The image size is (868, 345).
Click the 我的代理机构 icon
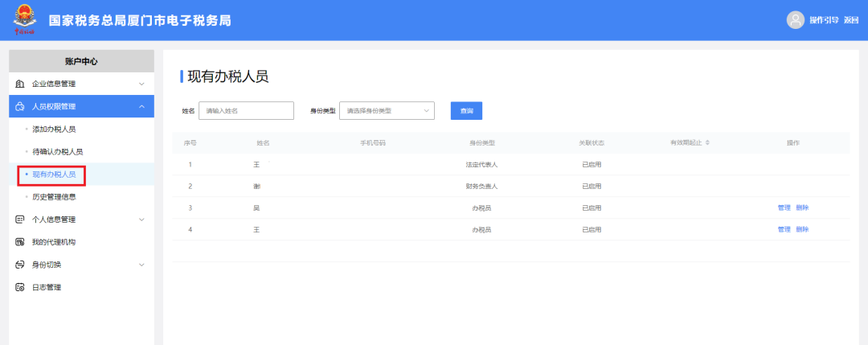[x=20, y=242]
